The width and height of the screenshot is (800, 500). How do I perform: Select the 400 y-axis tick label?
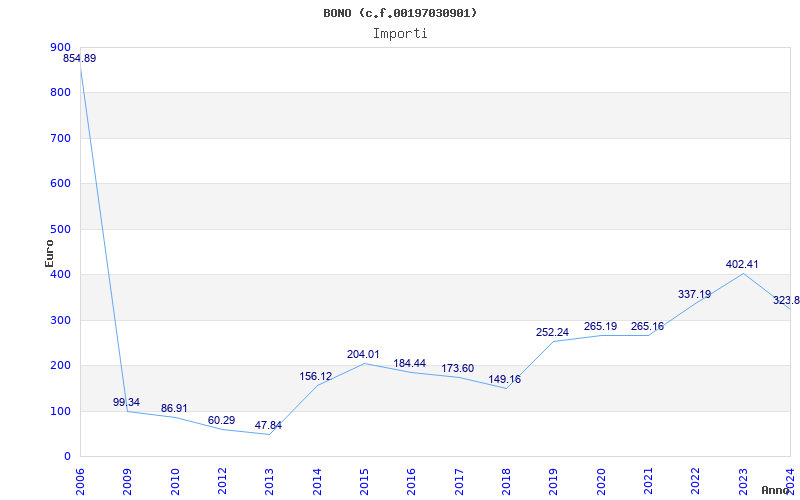click(x=61, y=274)
